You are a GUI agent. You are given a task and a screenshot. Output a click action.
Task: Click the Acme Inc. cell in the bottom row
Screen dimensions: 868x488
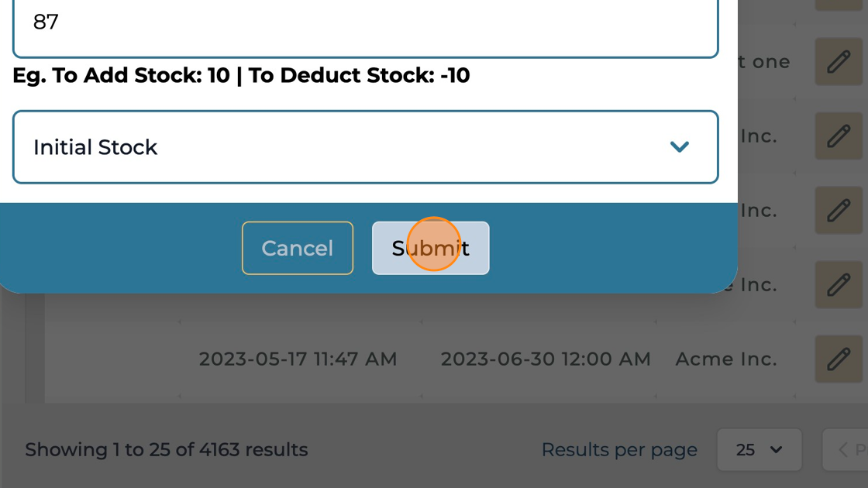725,359
